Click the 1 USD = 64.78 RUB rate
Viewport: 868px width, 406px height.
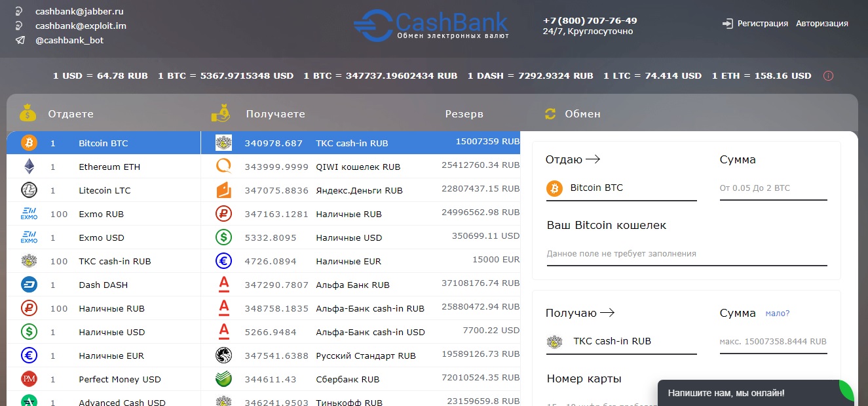click(100, 76)
